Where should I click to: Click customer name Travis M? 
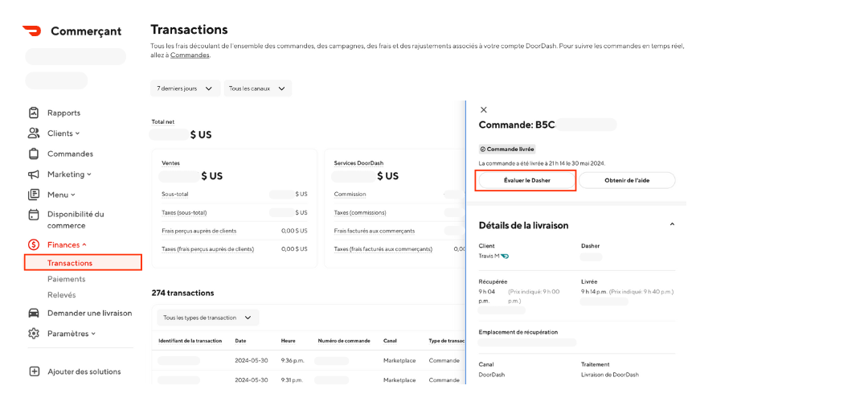coord(489,256)
